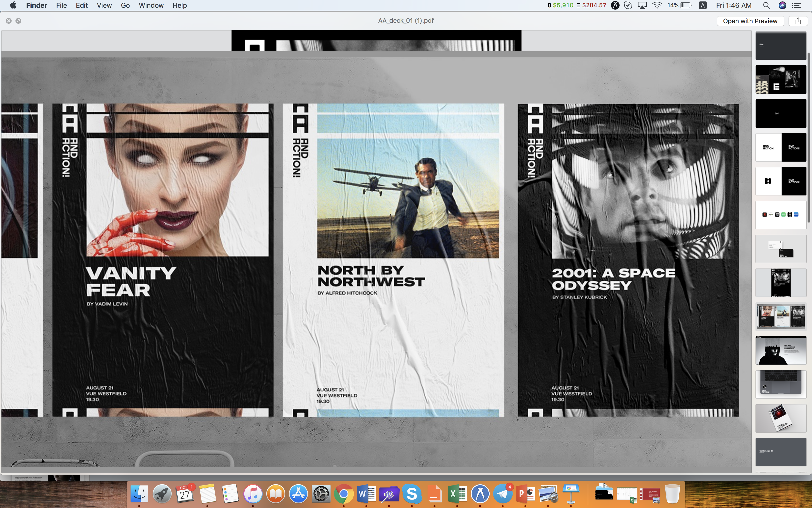Viewport: 812px width, 508px height.
Task: Open Telegram with 4 badge in Dock
Action: click(503, 494)
